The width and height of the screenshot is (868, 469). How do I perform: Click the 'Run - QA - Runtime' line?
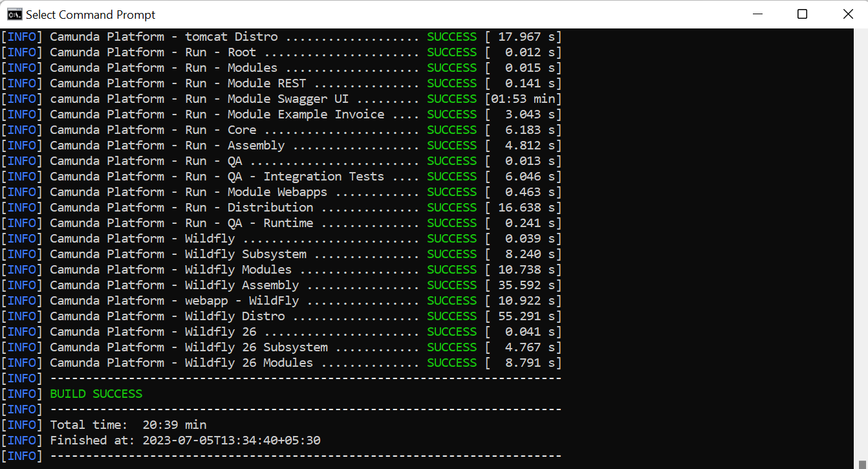pos(281,223)
